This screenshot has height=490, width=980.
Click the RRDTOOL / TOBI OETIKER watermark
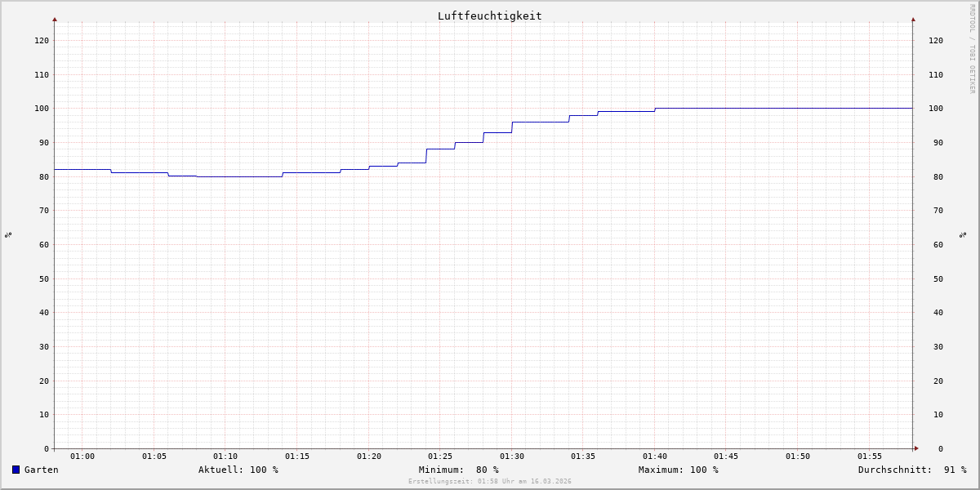(x=972, y=48)
